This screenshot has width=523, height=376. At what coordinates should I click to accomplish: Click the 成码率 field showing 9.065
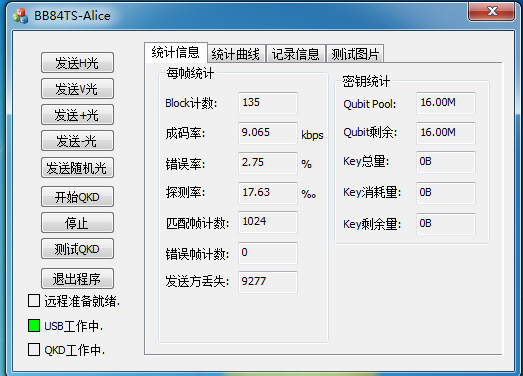click(268, 133)
